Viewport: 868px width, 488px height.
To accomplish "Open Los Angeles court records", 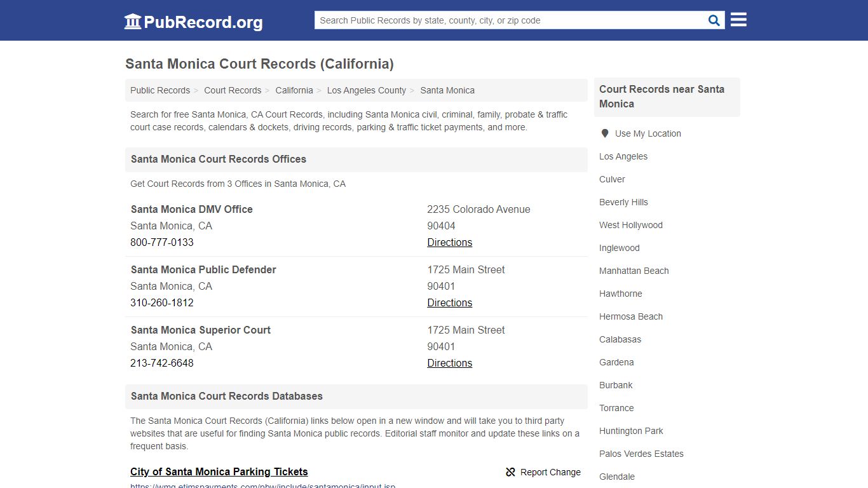I will (x=623, y=156).
